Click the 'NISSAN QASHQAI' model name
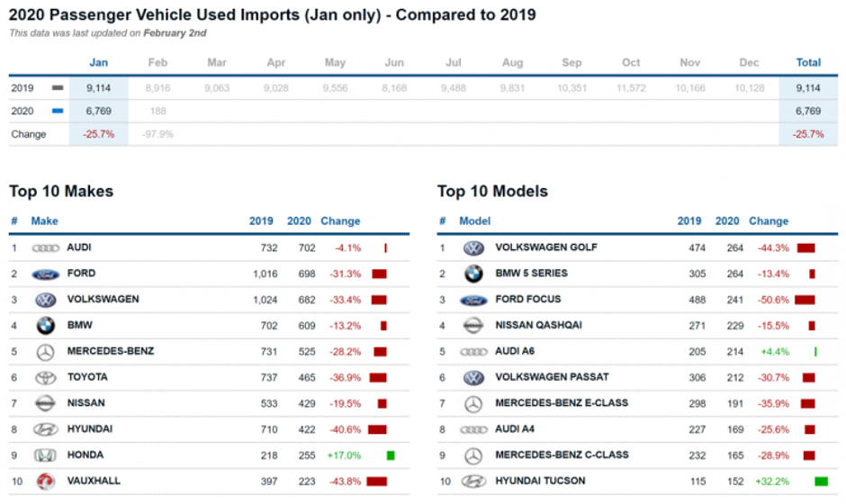 click(x=538, y=326)
